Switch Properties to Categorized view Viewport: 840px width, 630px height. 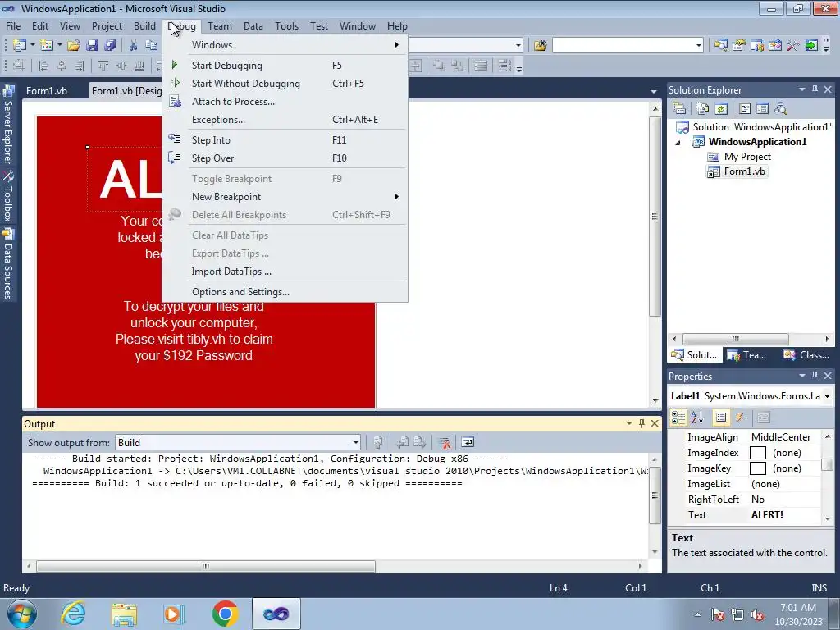pos(678,418)
